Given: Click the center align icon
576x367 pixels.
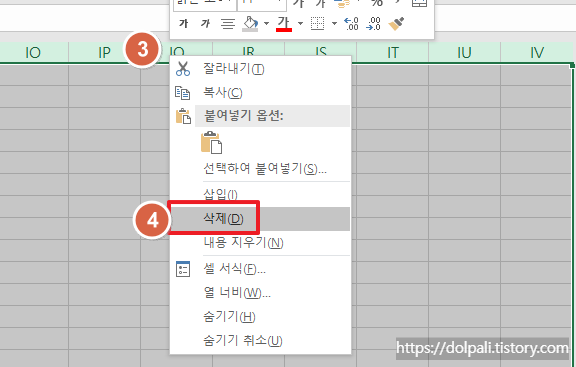Looking at the screenshot, I should 228,24.
